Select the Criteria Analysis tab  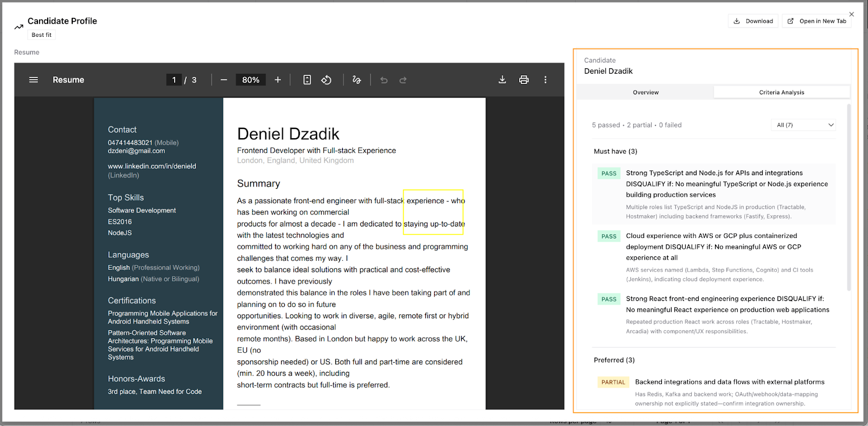click(781, 92)
